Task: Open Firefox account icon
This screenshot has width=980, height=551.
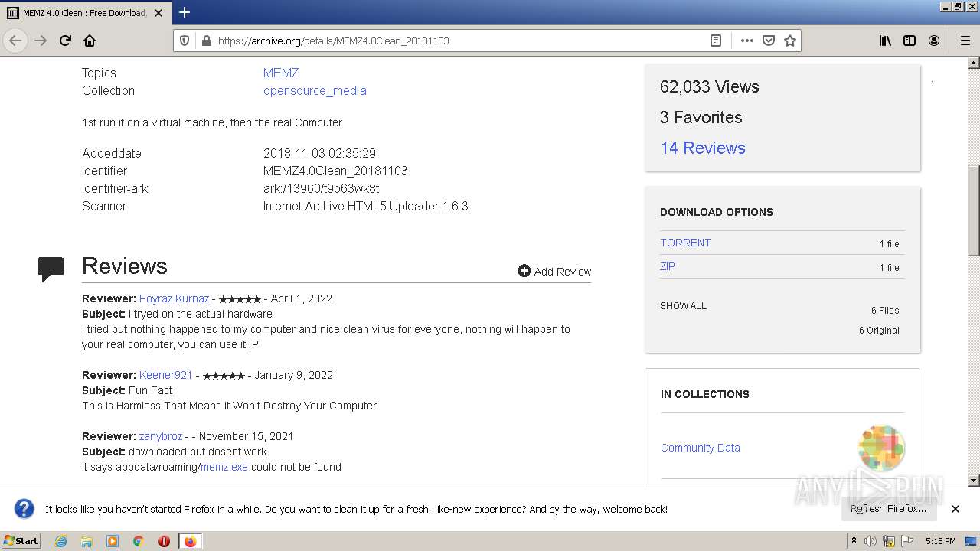Action: pyautogui.click(x=934, y=41)
